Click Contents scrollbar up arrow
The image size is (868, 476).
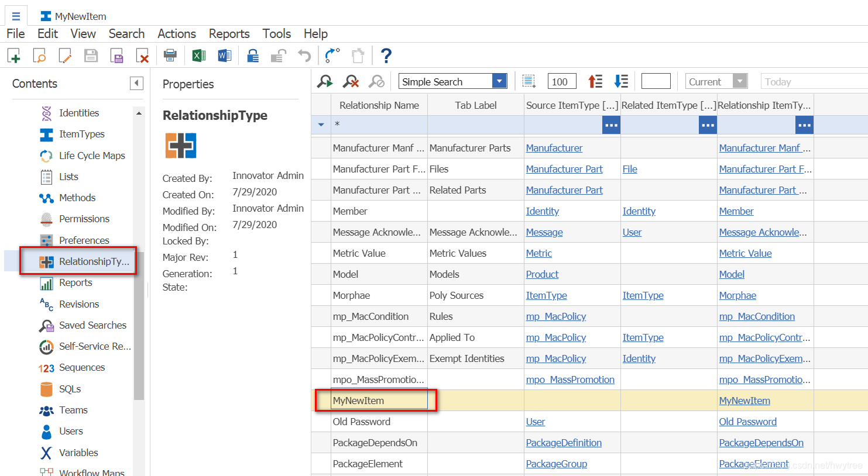point(139,113)
